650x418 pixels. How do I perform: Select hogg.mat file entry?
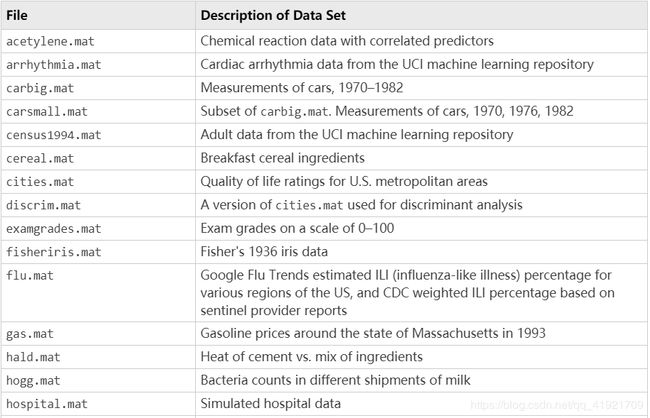coord(33,381)
